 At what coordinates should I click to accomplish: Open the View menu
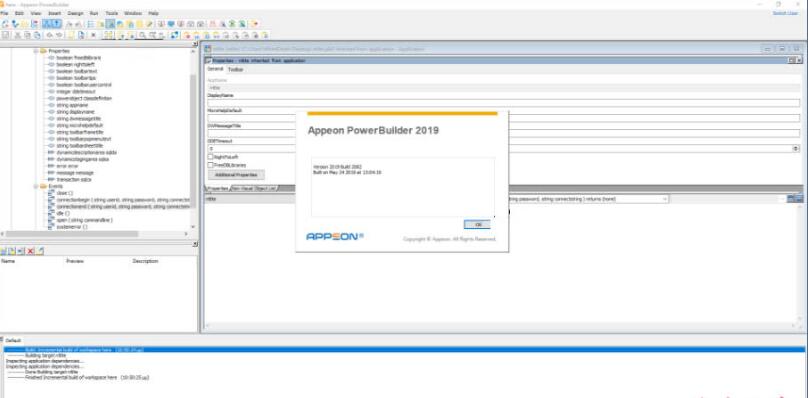36,13
